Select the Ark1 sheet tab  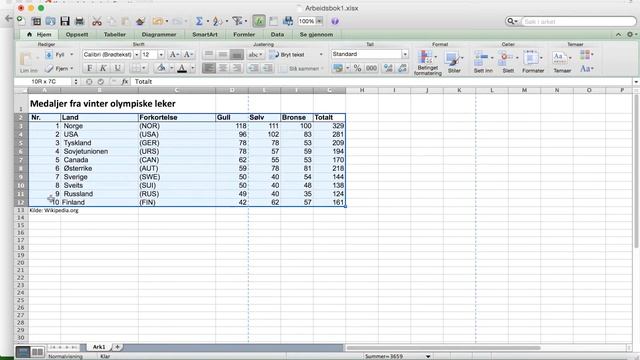tap(99, 347)
